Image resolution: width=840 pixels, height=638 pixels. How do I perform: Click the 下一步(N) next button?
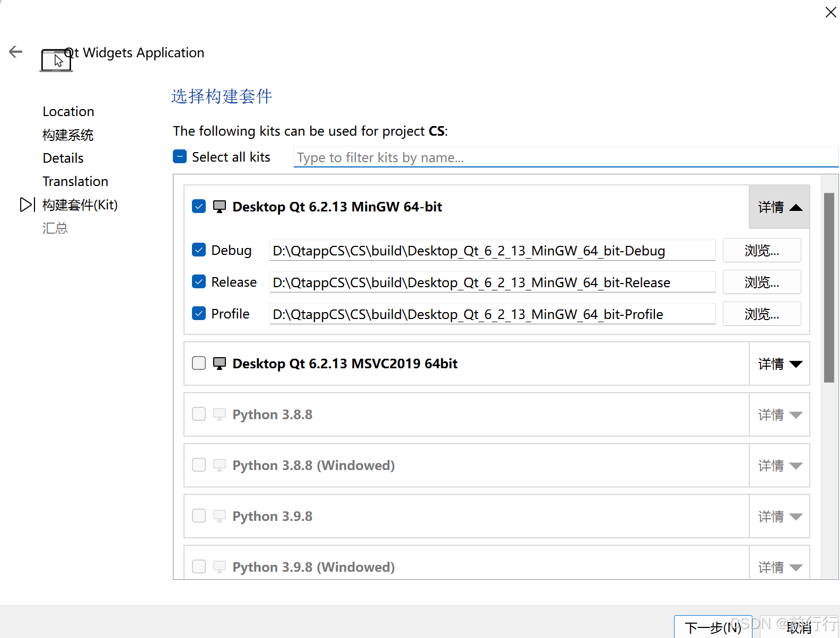coord(713,627)
